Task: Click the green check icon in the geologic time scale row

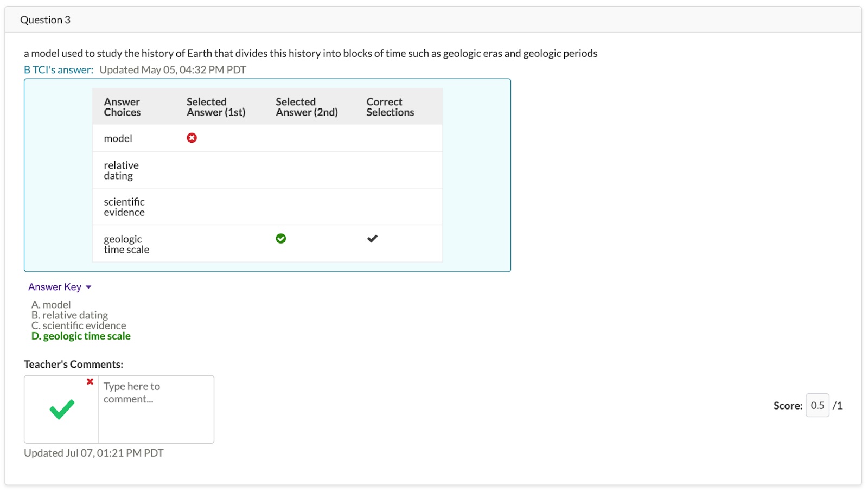Action: [280, 239]
